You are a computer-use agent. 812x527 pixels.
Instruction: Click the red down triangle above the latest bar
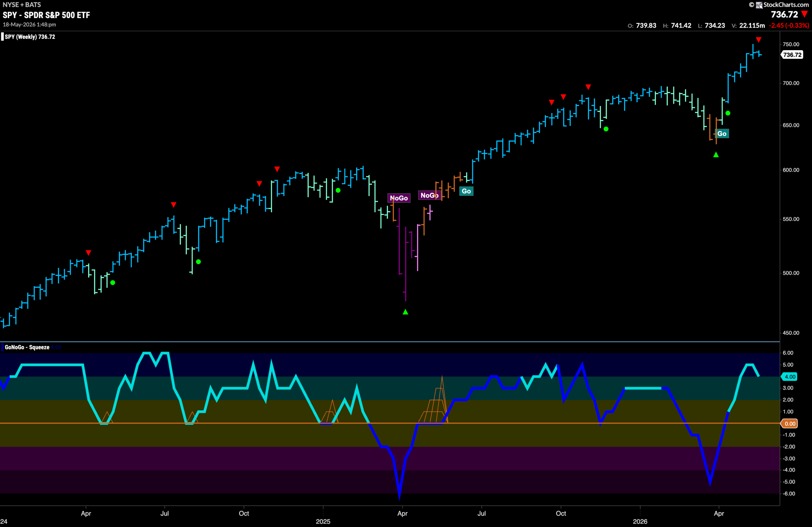pos(758,40)
